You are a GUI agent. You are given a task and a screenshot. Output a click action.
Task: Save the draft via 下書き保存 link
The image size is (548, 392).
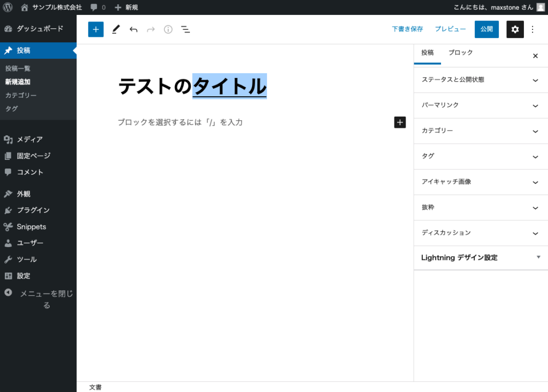coord(407,29)
